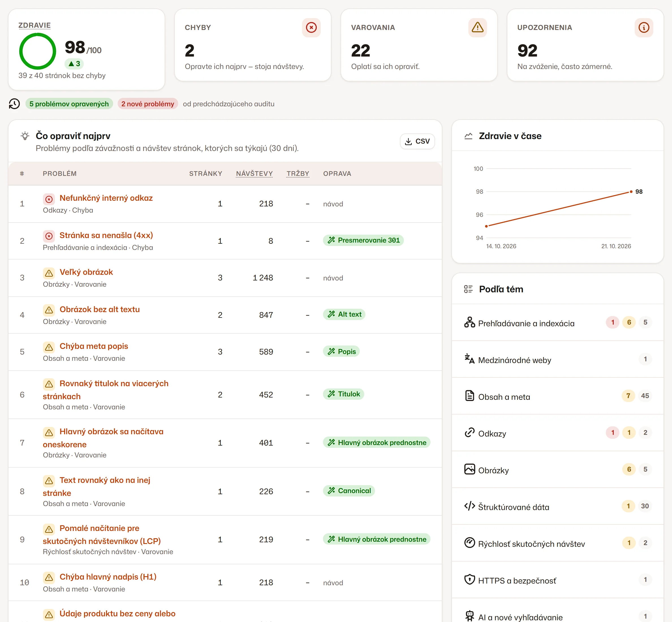
Task: Click the lightbulb icon beside Čo opraviť najprv
Action: (x=25, y=136)
